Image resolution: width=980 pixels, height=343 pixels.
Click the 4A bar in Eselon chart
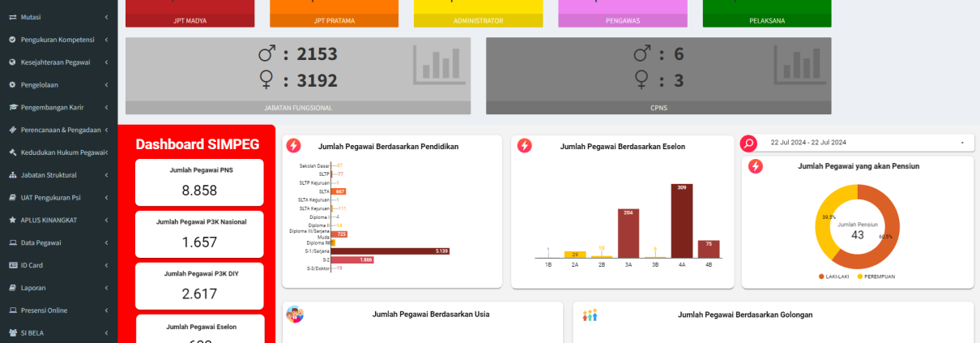tap(682, 221)
